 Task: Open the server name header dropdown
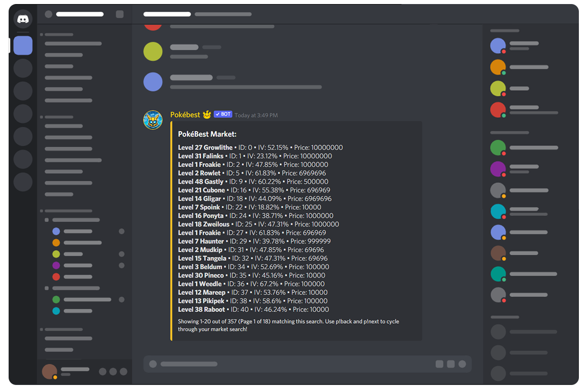coord(80,14)
